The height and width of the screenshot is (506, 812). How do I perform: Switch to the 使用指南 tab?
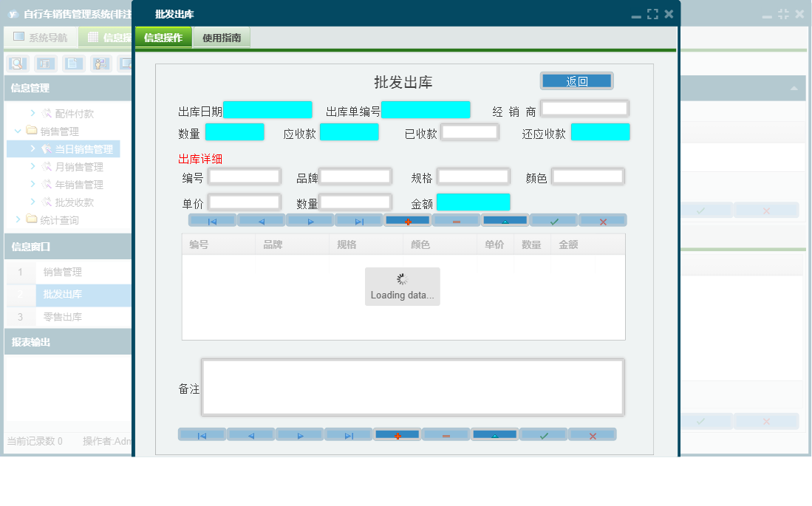221,35
